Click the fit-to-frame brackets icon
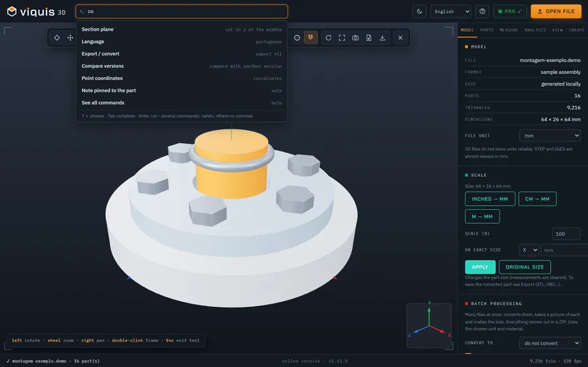 (342, 38)
